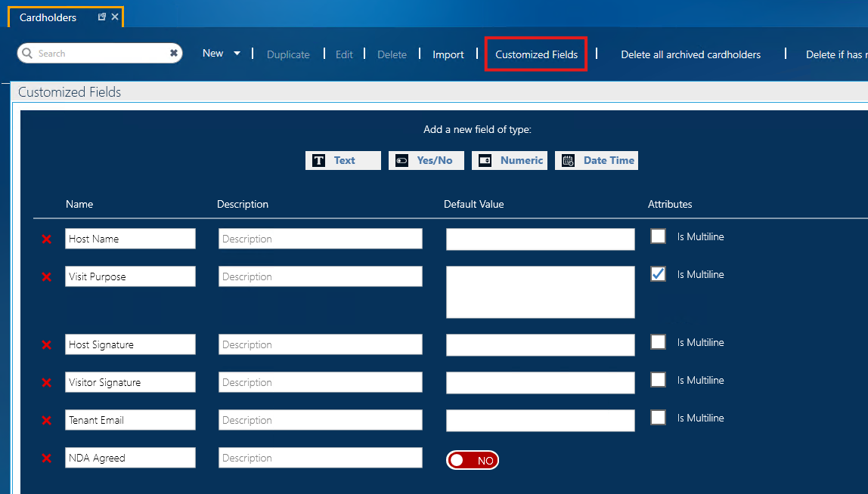Add a new Yes/No type field
Viewport: 868px width, 494px height.
click(x=426, y=160)
